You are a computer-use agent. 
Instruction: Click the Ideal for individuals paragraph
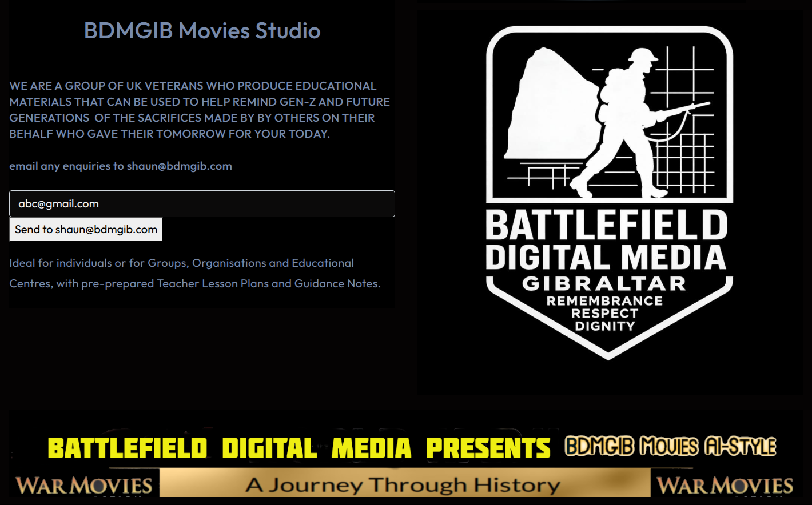point(194,273)
